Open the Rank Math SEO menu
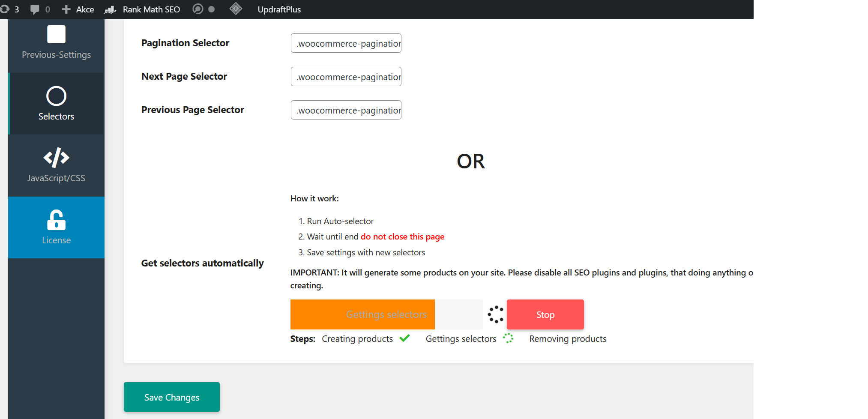 (x=151, y=9)
